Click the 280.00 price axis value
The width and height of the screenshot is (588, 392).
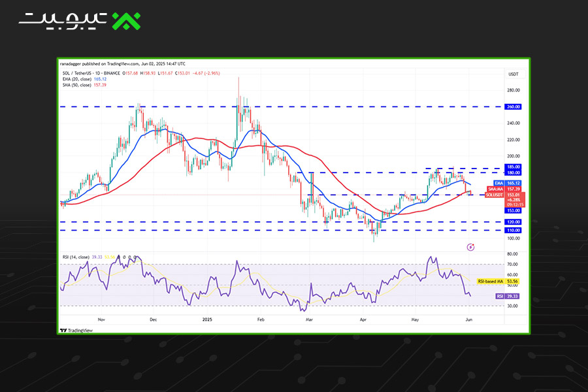pos(514,90)
